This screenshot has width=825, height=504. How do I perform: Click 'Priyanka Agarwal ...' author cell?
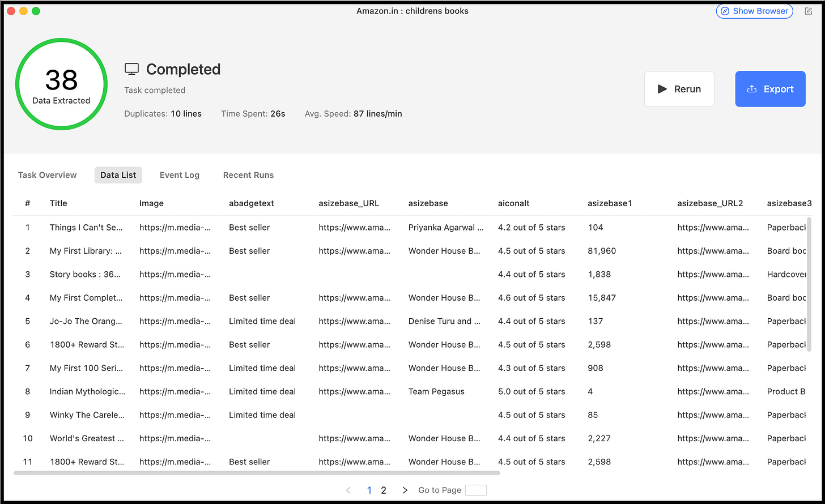click(446, 228)
